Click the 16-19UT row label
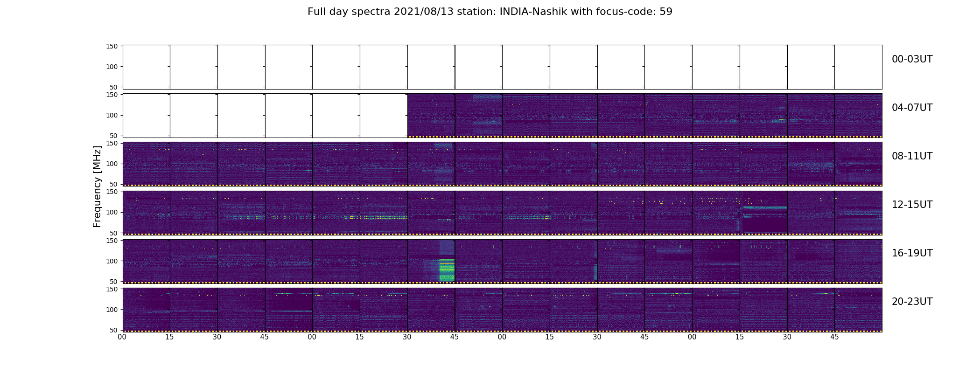The image size is (980, 373). [x=912, y=253]
